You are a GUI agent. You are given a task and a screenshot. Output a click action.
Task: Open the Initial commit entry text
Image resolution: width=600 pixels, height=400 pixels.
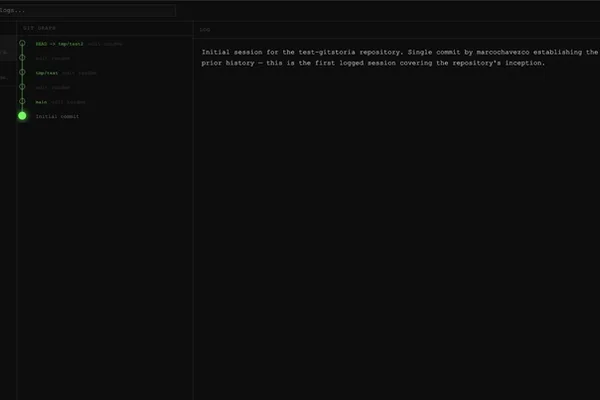[57, 116]
